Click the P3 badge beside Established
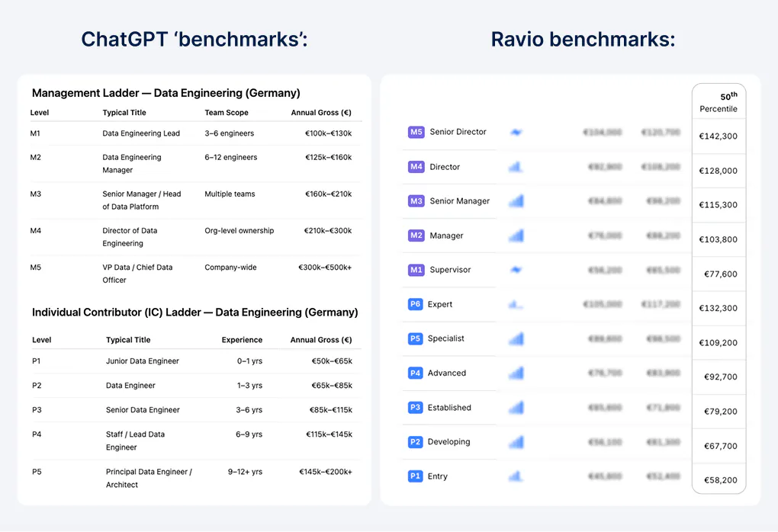The image size is (778, 532). click(x=415, y=408)
